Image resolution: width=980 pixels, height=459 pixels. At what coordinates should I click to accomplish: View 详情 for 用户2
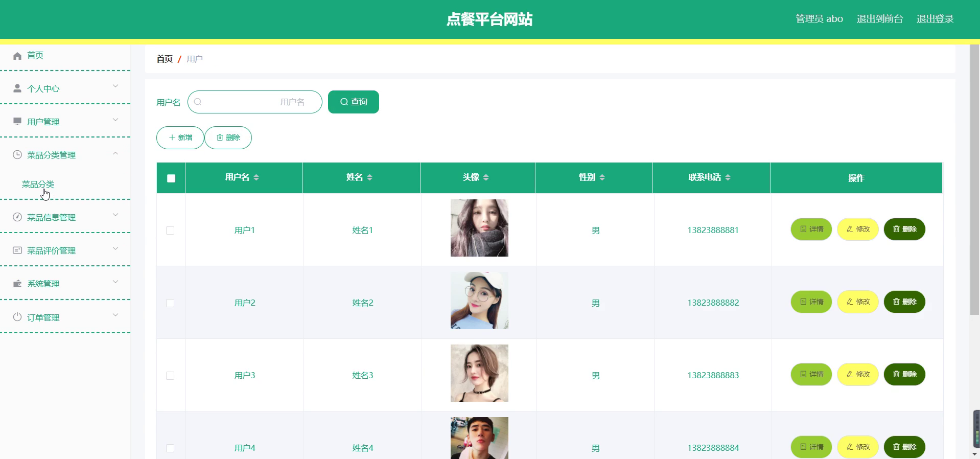coord(811,302)
